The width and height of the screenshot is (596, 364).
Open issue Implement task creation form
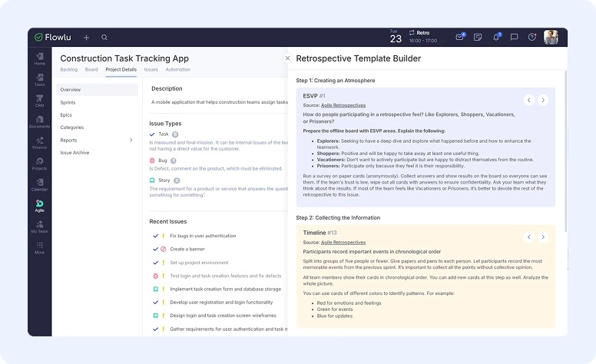[225, 290]
